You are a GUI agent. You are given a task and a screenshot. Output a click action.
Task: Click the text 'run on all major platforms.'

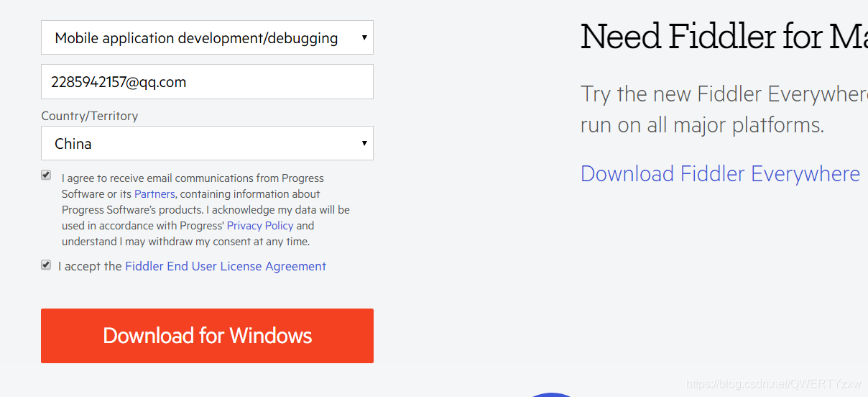[702, 125]
